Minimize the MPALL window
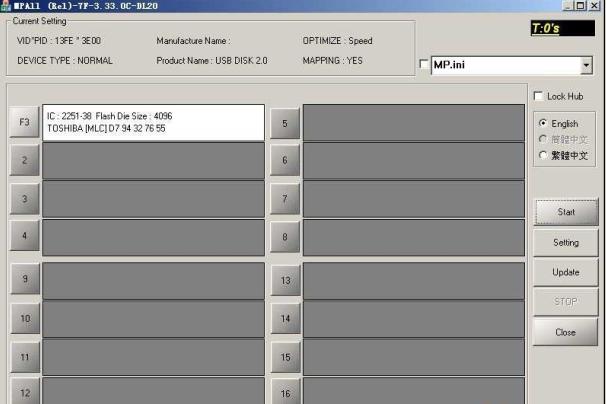Viewport: 606px width, 404px height. click(567, 5)
